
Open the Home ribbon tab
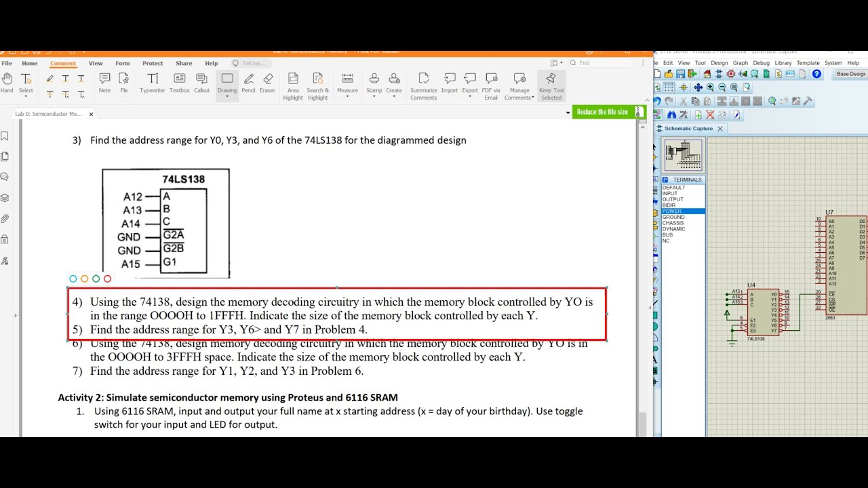point(29,63)
